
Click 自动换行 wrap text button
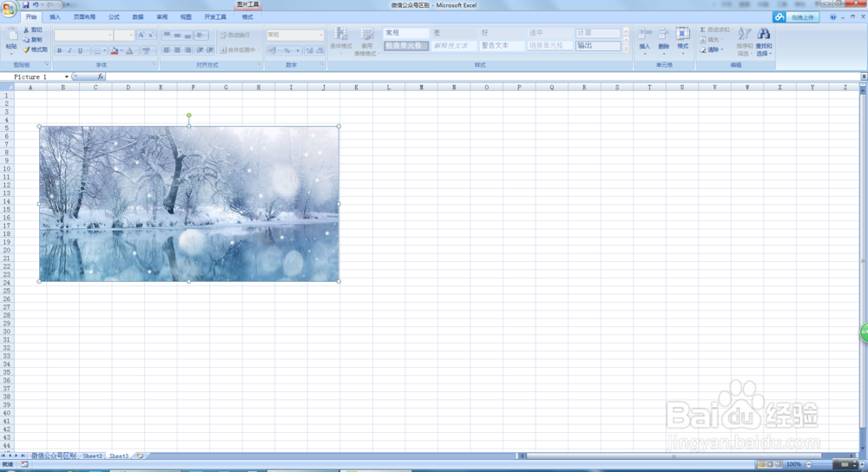tap(235, 35)
